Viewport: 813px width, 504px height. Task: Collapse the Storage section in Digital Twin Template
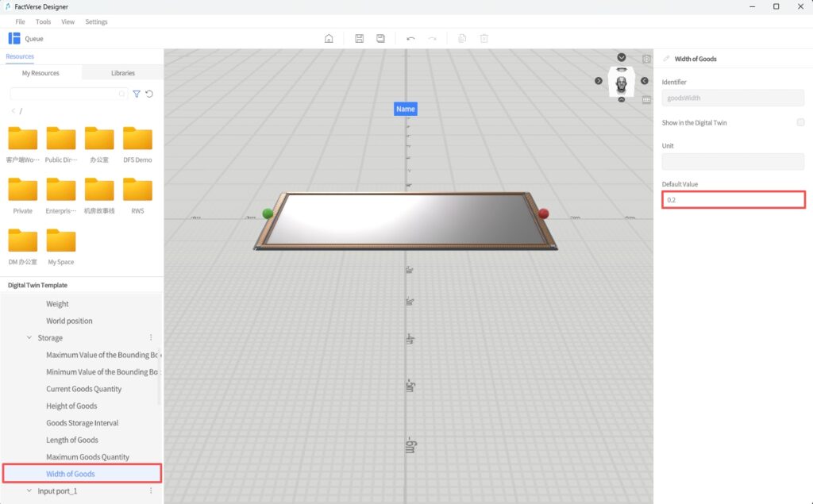click(x=29, y=337)
